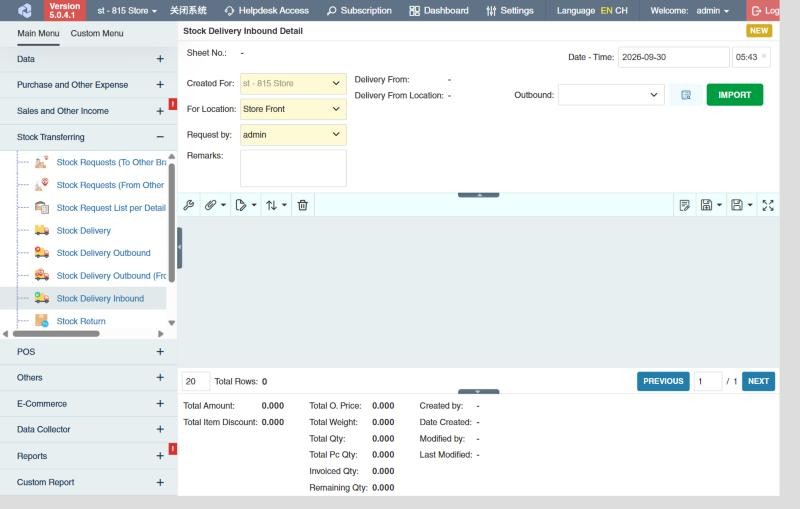
Task: Open the Request by dropdown
Action: tap(293, 135)
